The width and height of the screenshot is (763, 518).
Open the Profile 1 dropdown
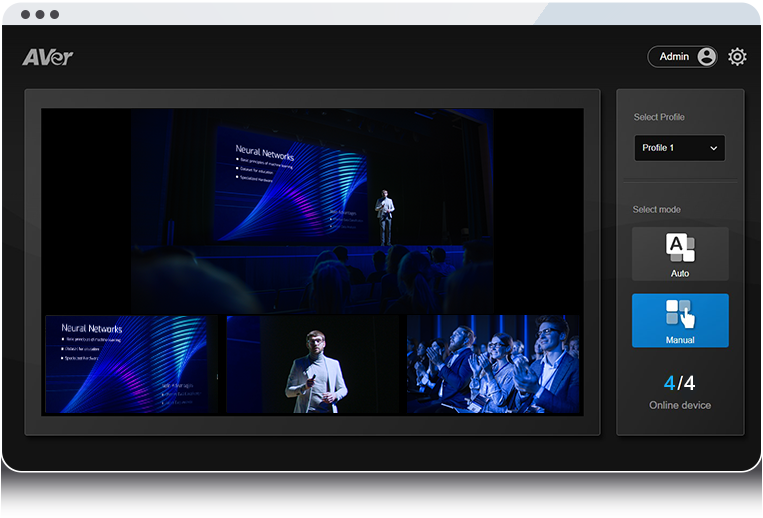[679, 148]
